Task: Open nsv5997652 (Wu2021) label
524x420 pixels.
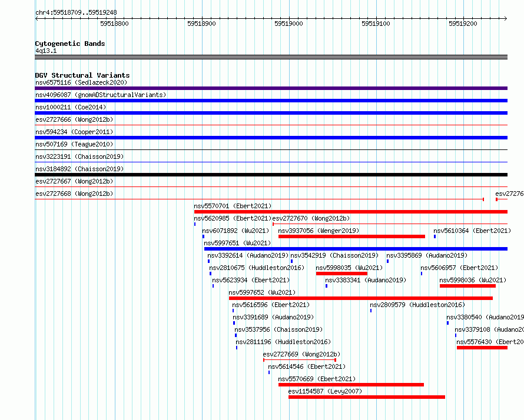Action: tap(262, 292)
